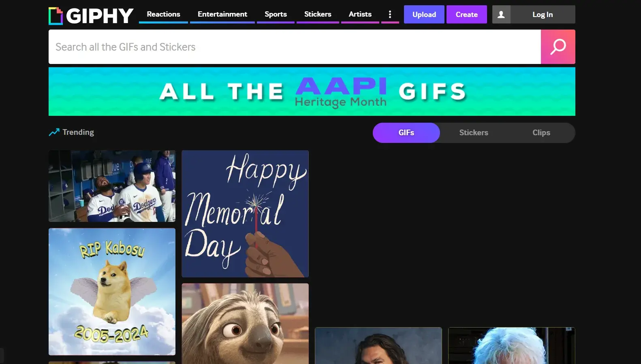Open the white-haired person GIF
641x364 pixels.
(x=512, y=346)
